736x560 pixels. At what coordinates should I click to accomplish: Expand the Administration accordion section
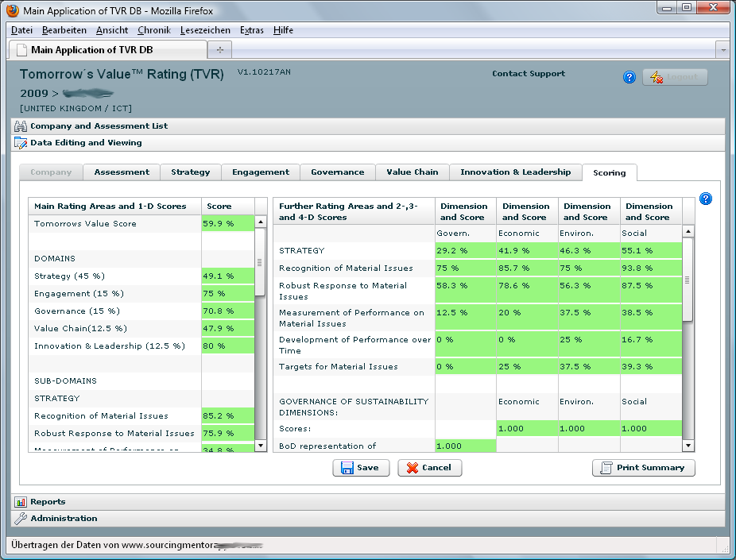[64, 519]
